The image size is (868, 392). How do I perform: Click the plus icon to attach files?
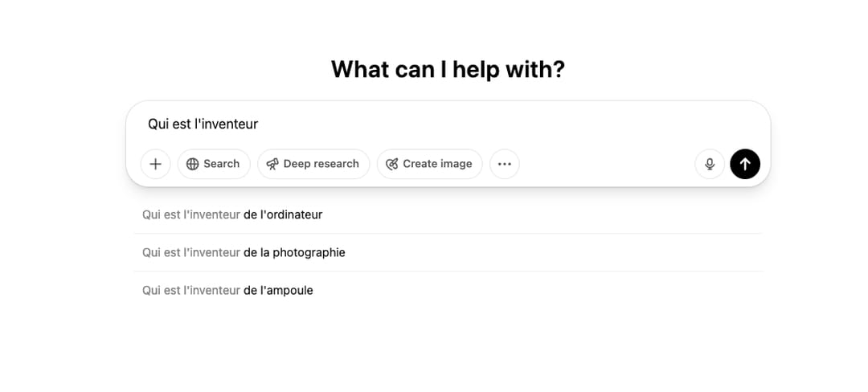(156, 164)
